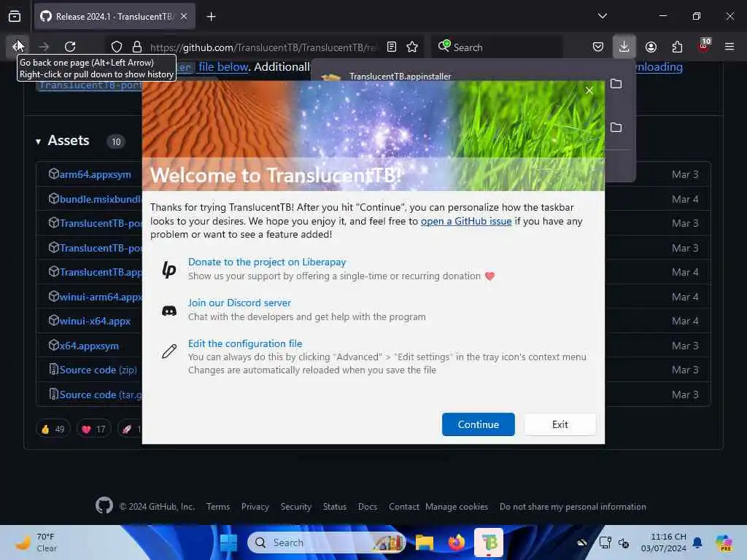The width and height of the screenshot is (747, 560).
Task: Open the Terms footer link
Action: coord(217,507)
